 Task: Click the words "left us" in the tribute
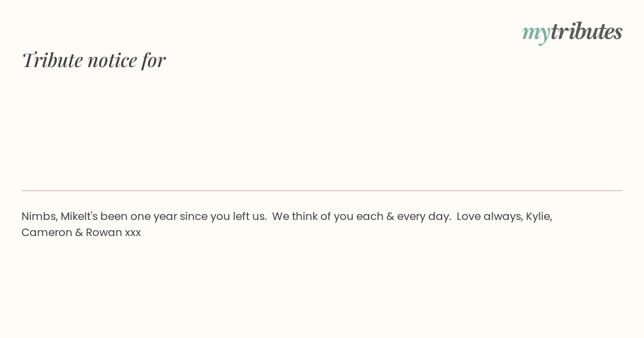pyautogui.click(x=248, y=216)
